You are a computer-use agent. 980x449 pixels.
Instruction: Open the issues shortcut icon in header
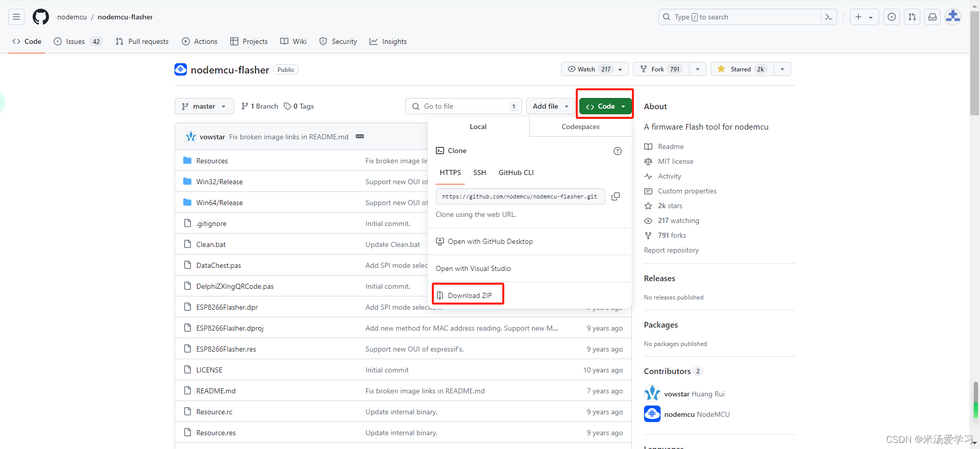click(892, 17)
